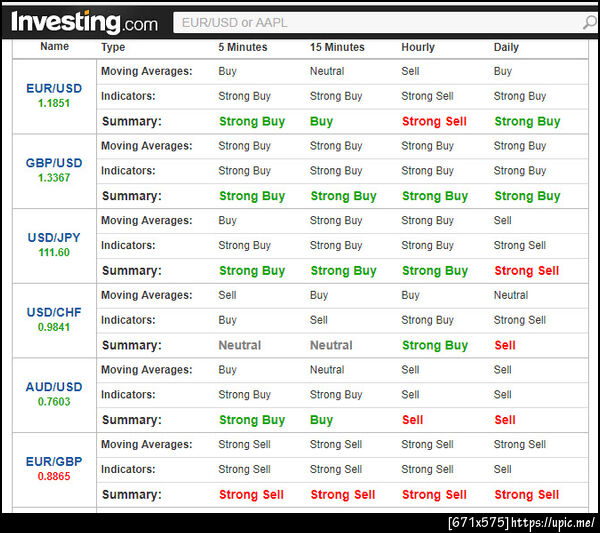This screenshot has height=533, width=600.
Task: Open the EUR/GBP currency pair link
Action: pos(54,461)
